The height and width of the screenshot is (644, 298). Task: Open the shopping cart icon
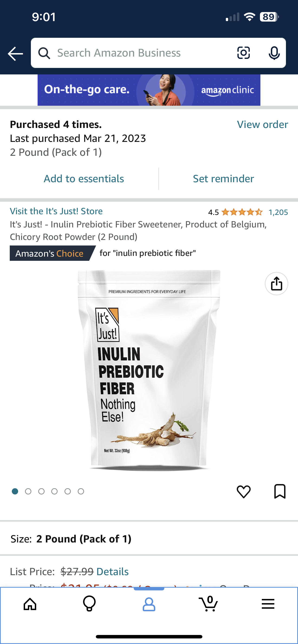point(208,603)
